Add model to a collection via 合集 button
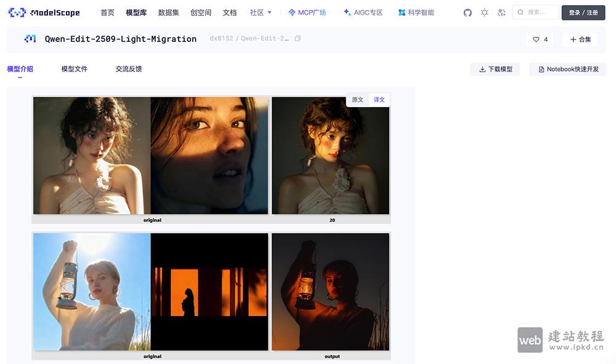 pos(579,39)
